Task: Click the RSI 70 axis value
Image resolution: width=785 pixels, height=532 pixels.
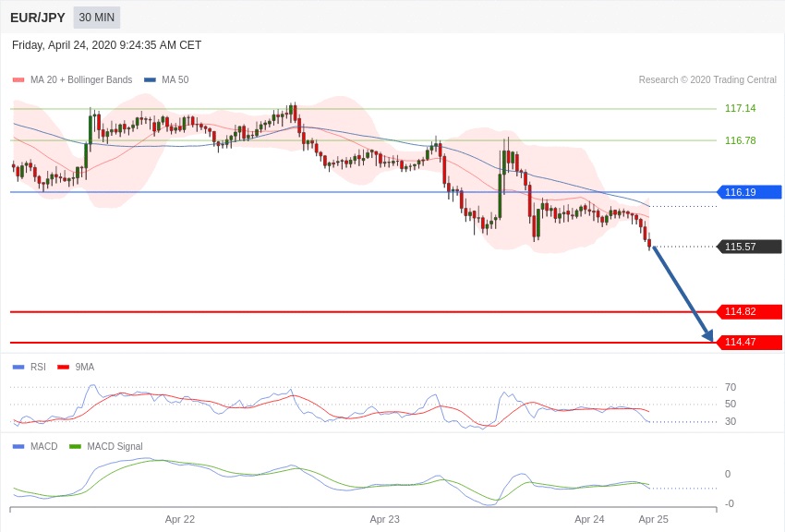Action: click(731, 387)
